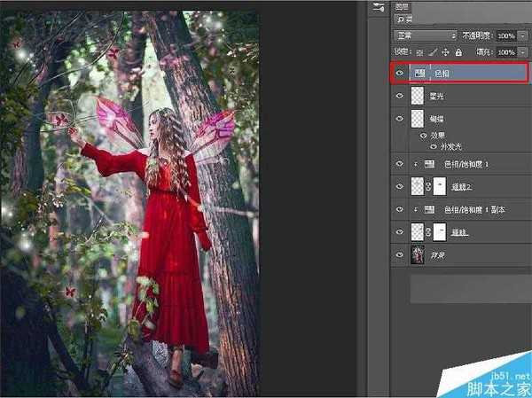Click the 色相/饱和度 1 adjustment layer icon
532x398 pixels.
pos(429,164)
